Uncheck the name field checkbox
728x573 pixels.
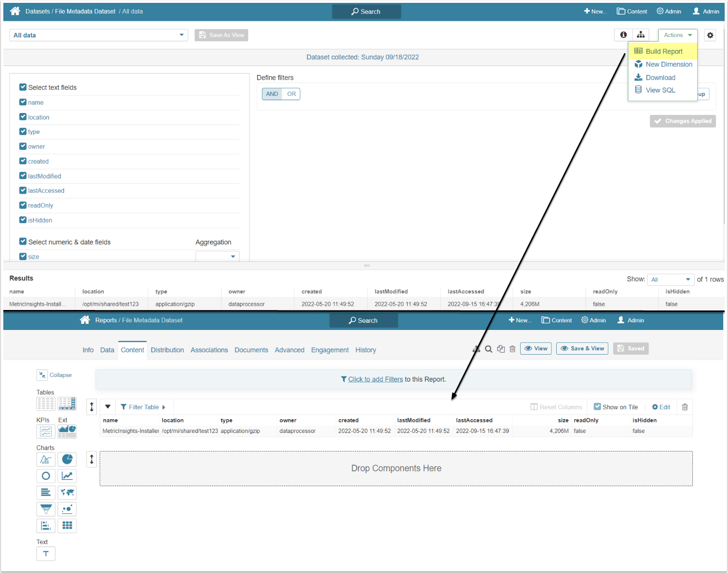[x=23, y=102]
